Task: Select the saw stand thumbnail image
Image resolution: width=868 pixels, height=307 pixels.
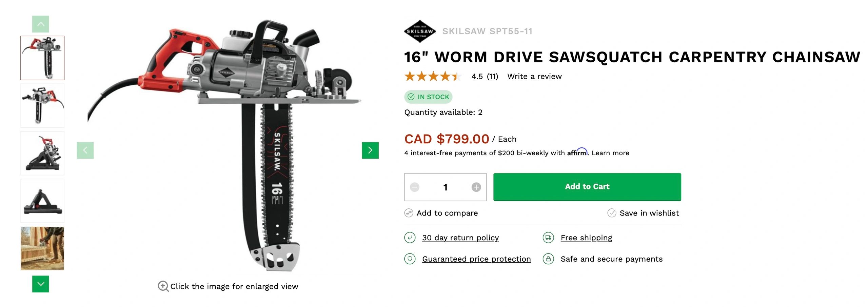Action: pos(42,201)
